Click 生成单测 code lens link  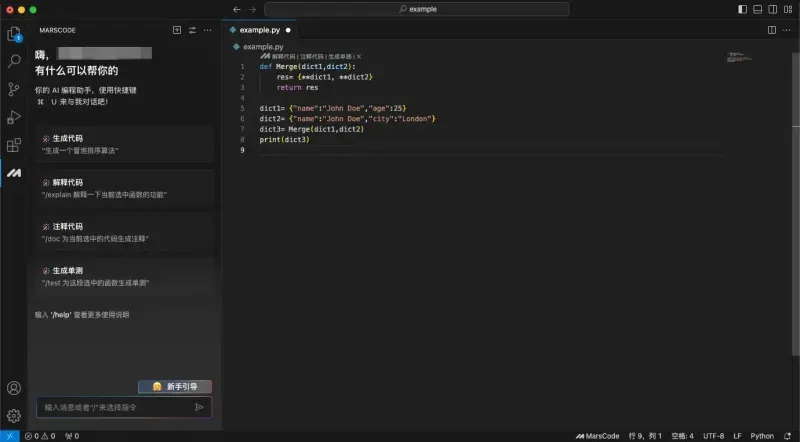pos(340,57)
